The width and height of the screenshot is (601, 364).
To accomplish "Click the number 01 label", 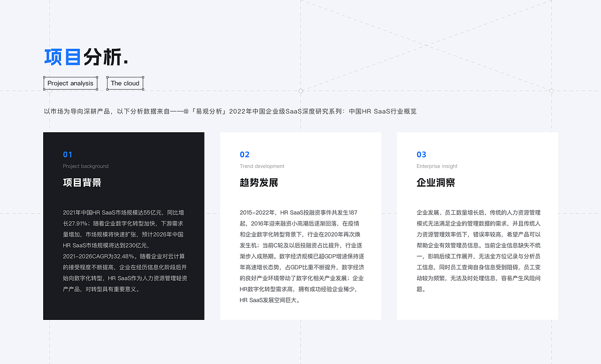I will point(68,155).
